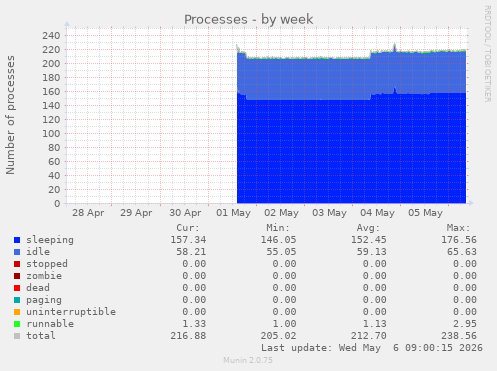
Task: Click sleeping average value 152.45
Action: [368, 240]
